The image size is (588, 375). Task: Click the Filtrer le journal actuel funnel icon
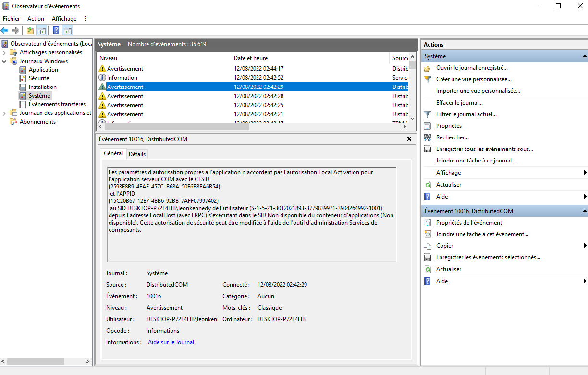[x=428, y=114]
